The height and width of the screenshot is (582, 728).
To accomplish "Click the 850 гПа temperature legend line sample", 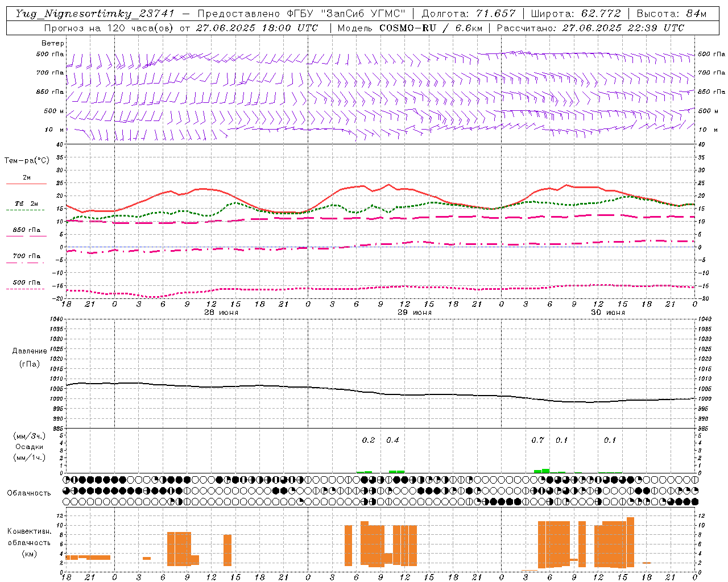I will pos(25,236).
